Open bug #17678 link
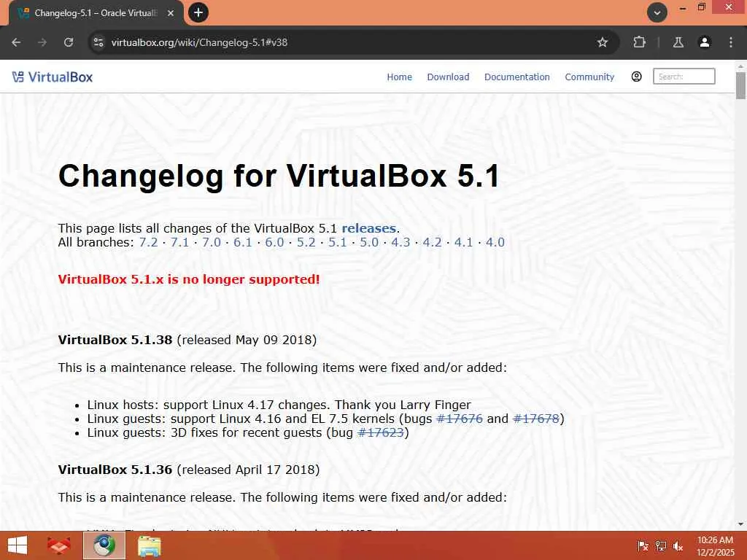The image size is (747, 560). click(536, 419)
